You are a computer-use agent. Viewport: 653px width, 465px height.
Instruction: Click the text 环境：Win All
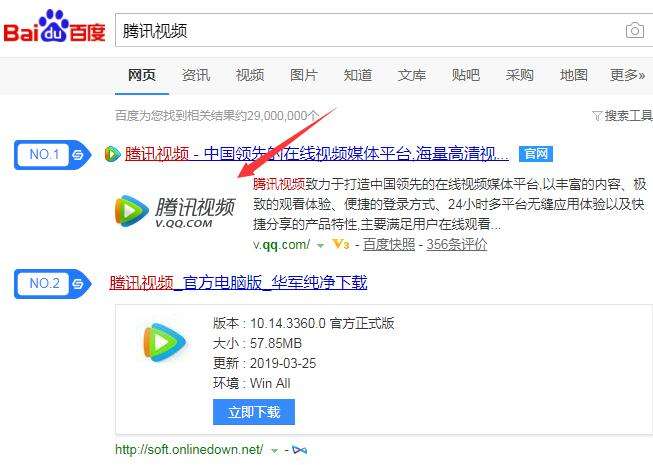click(252, 383)
